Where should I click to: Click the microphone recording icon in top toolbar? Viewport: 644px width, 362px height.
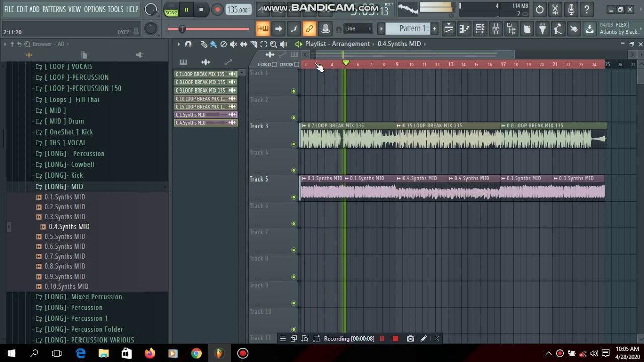coord(571,9)
